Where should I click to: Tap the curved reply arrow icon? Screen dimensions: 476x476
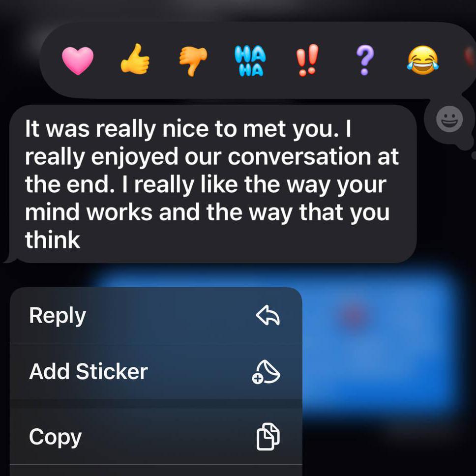(268, 315)
